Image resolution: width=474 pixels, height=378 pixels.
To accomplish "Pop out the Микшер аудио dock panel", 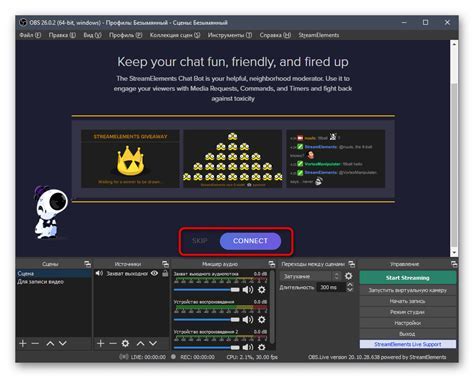I will point(272,264).
